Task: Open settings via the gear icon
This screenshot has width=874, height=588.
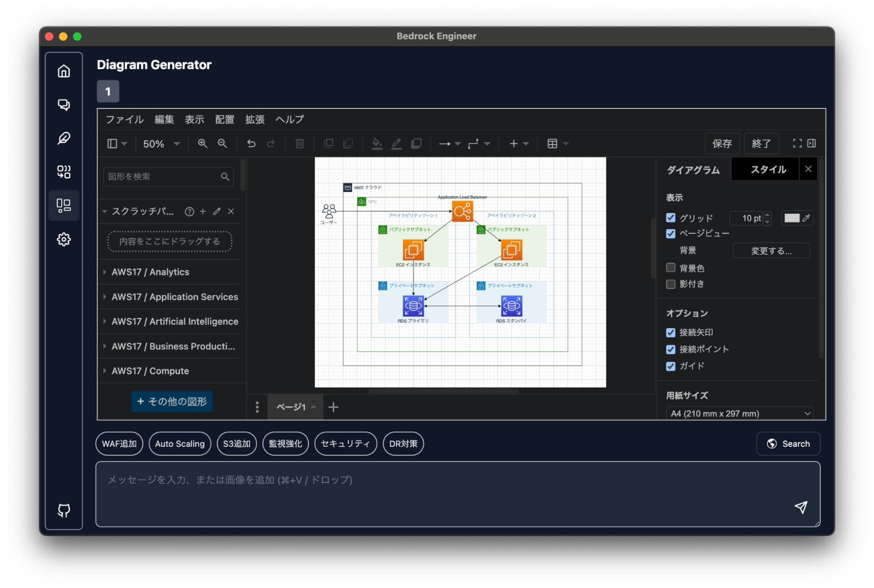Action: pos(64,239)
